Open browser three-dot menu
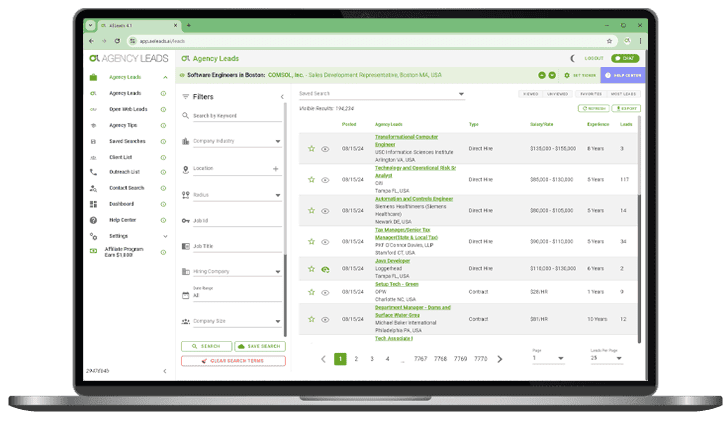Screen dimensions: 727x421 [x=640, y=41]
